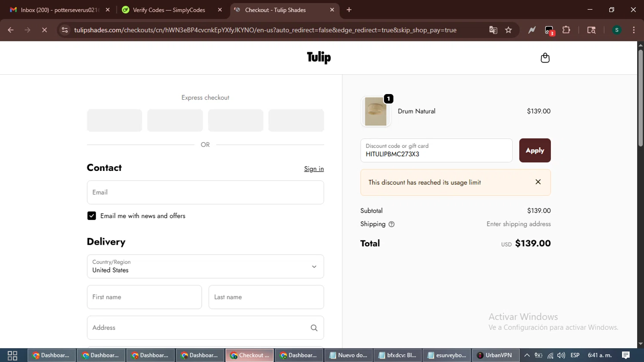Click the Last name field

(x=266, y=297)
